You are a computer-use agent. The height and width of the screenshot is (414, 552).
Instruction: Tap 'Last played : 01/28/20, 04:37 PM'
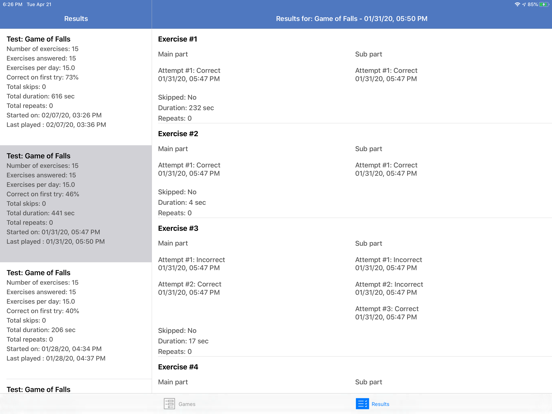(x=56, y=359)
